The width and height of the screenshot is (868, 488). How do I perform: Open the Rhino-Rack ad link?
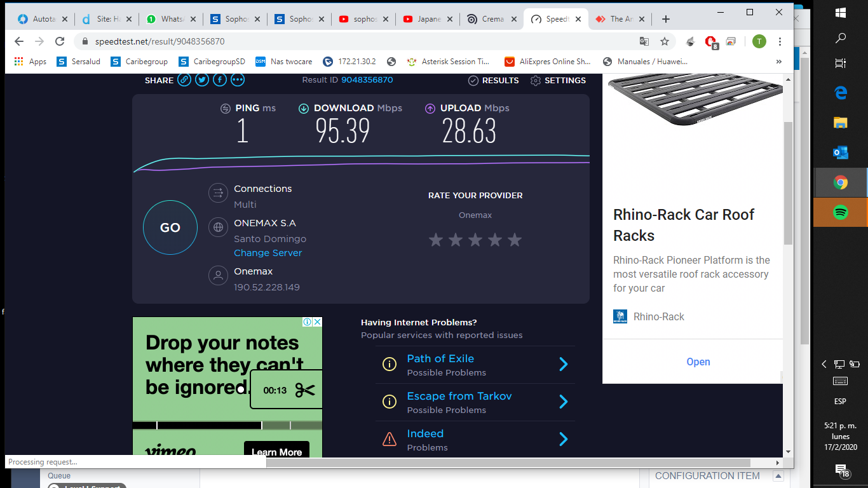click(x=698, y=362)
